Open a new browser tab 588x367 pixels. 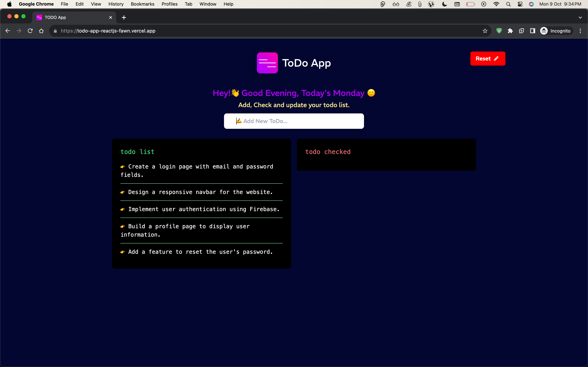pyautogui.click(x=124, y=17)
